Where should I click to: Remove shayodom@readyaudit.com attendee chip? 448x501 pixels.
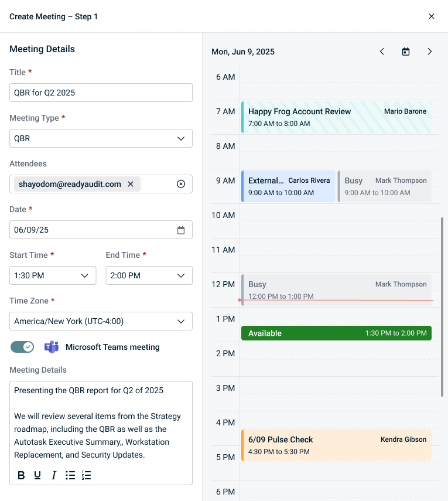pyautogui.click(x=131, y=184)
